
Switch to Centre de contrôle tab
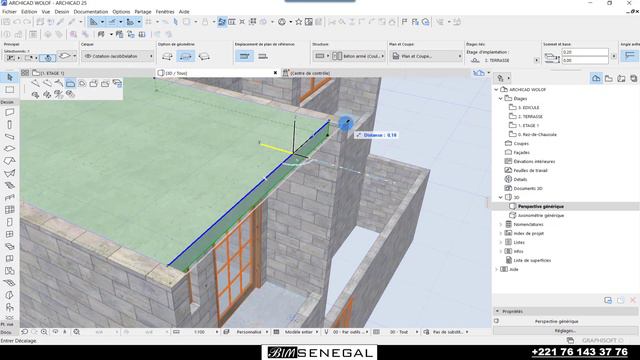310,73
